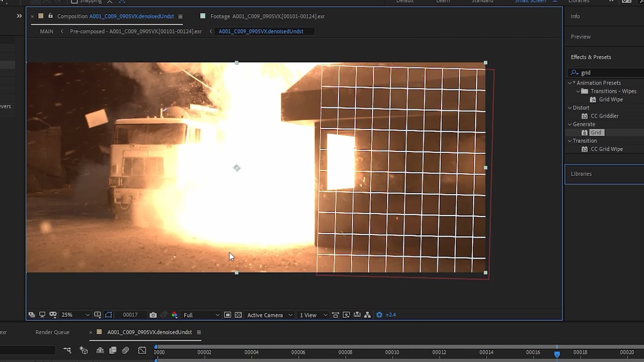Open composition mini-flowchart in timeline
Image resolution: width=644 pixels, height=362 pixels.
coord(67,350)
